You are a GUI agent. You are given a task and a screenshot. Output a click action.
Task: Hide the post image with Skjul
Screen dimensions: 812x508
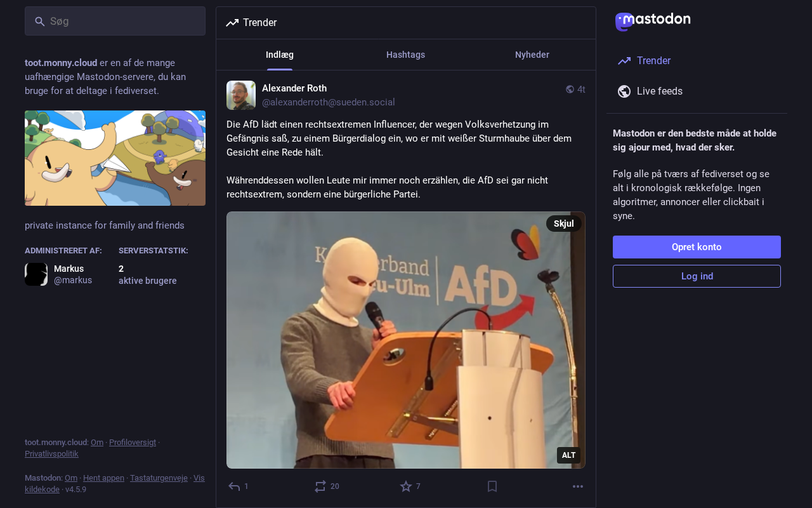(x=564, y=224)
